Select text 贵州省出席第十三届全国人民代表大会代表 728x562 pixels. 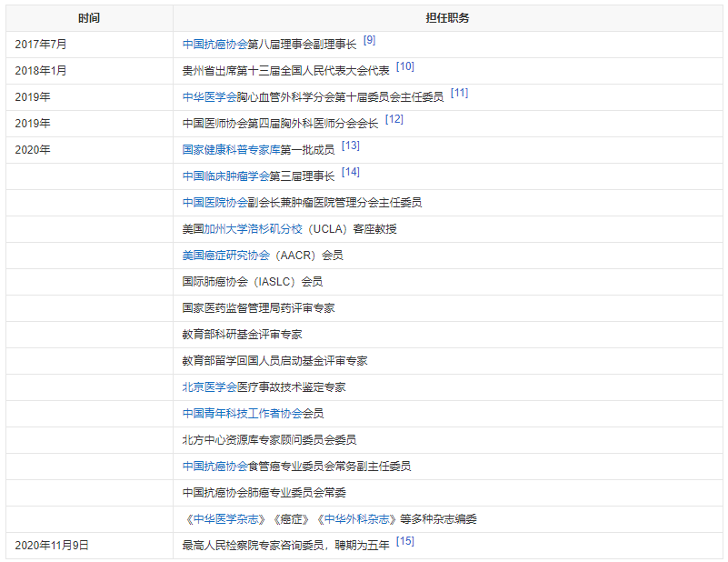tap(285, 71)
